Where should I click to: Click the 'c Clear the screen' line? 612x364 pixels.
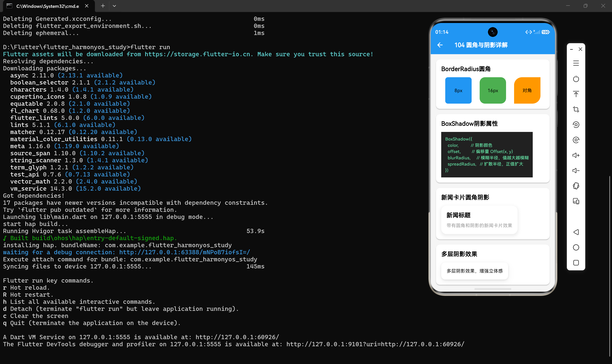(36, 316)
